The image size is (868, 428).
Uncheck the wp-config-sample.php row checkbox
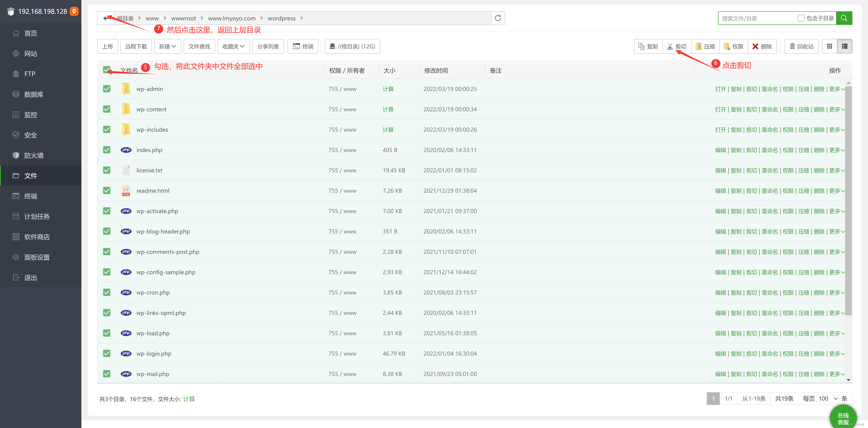[107, 272]
